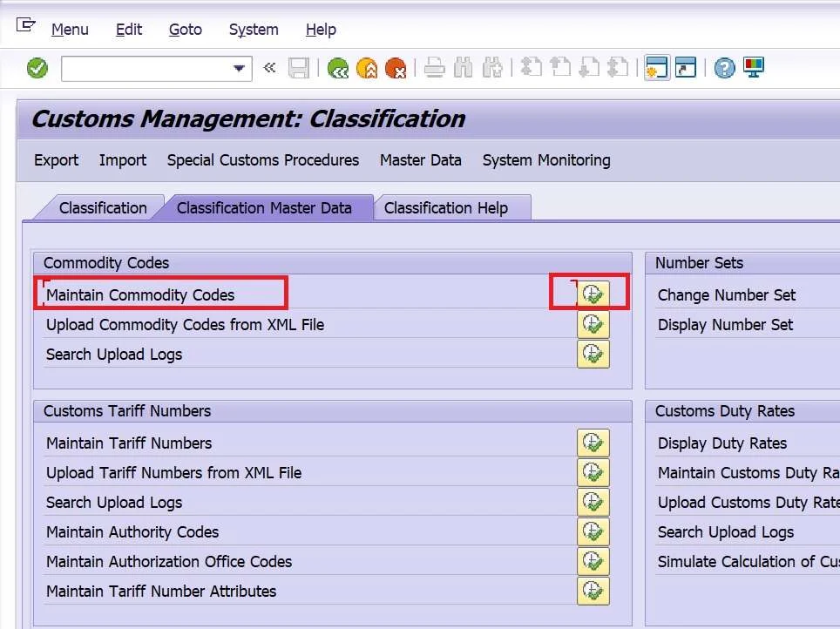The image size is (840, 629).
Task: Click Maintain Commodity Codes text
Action: (140, 295)
